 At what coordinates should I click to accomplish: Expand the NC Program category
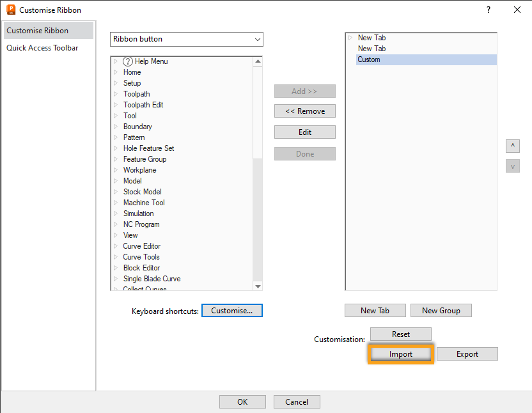(x=116, y=224)
